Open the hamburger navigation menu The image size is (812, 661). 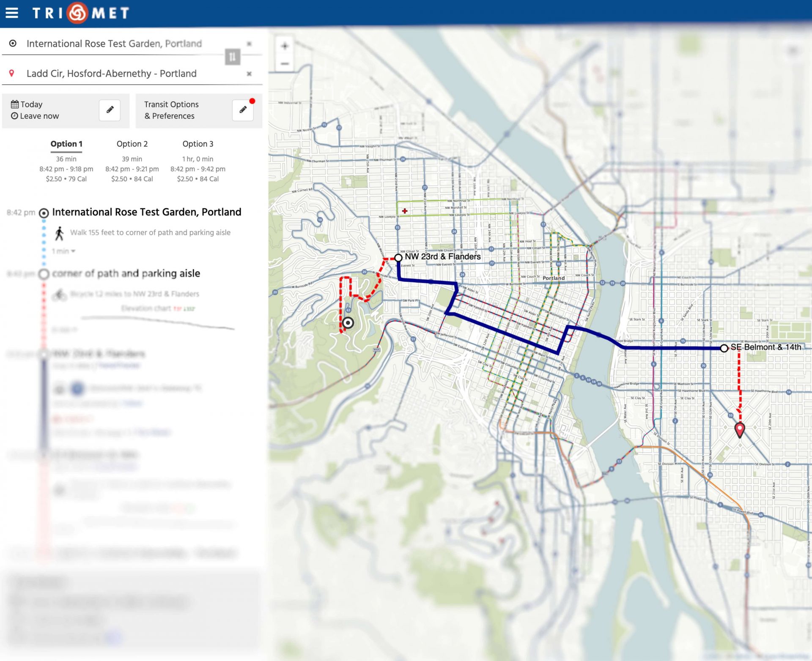click(x=12, y=12)
